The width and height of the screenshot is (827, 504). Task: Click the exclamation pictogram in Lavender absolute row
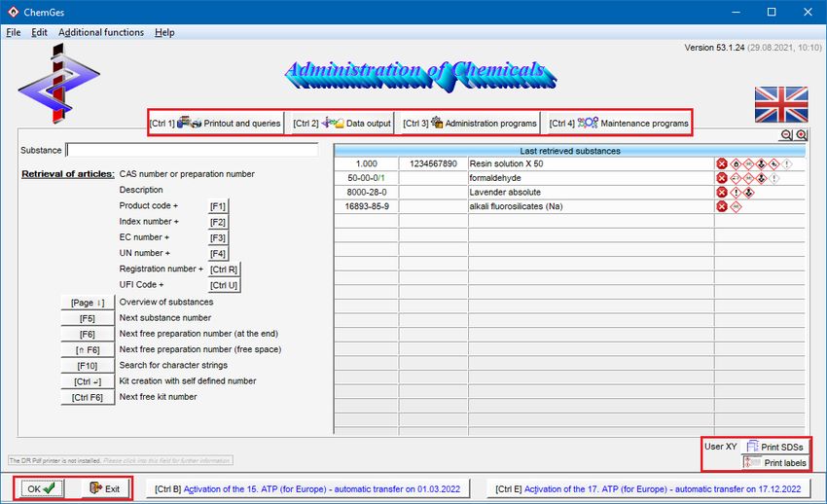pos(736,193)
